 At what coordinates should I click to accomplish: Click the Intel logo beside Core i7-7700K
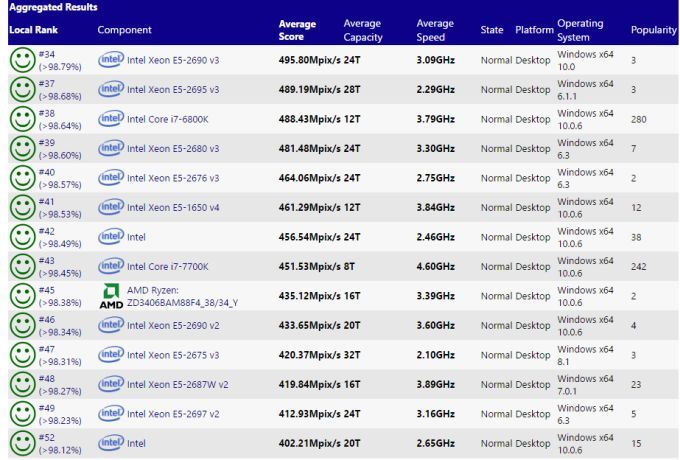click(111, 266)
